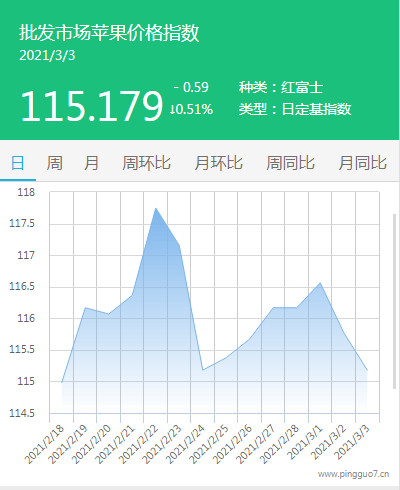400x490 pixels.
Task: Open the 周同比 tab
Action: pyautogui.click(x=290, y=163)
